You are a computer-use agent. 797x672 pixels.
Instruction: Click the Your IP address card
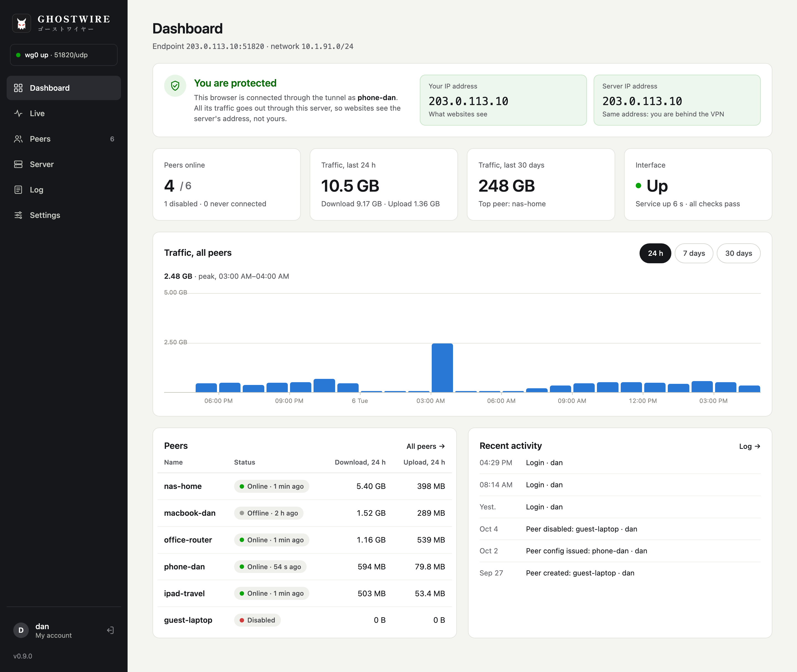tap(503, 100)
